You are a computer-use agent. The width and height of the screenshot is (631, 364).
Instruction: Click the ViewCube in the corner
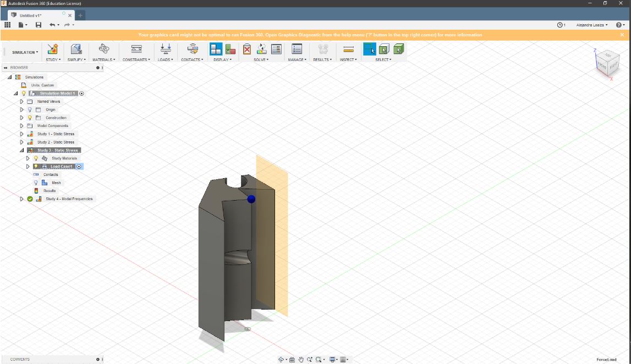tap(607, 64)
